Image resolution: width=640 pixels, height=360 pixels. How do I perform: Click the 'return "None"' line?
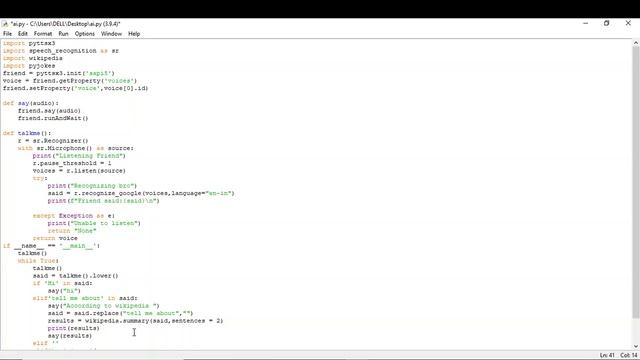(x=72, y=231)
